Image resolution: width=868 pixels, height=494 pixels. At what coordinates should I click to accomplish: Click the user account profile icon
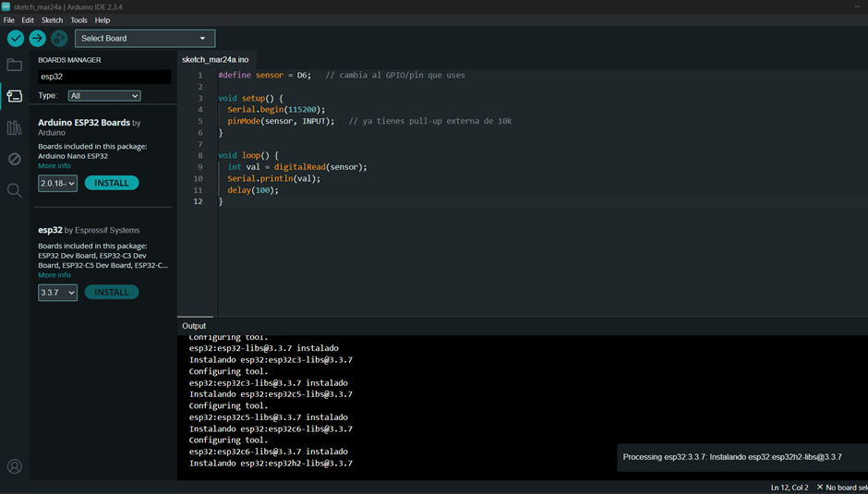[x=15, y=466]
